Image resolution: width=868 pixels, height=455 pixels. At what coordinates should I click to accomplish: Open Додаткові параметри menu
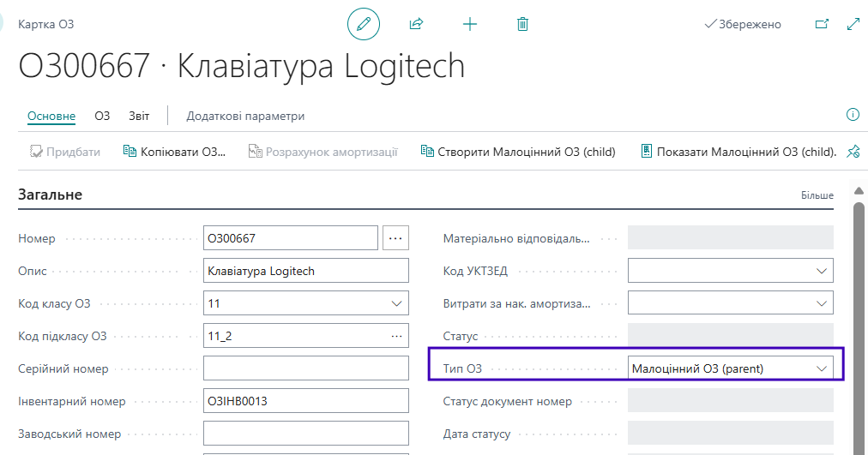coord(245,116)
